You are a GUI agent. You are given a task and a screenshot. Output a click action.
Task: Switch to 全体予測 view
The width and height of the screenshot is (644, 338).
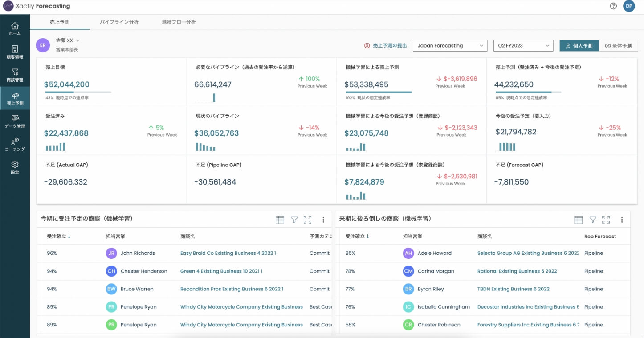(x=618, y=46)
